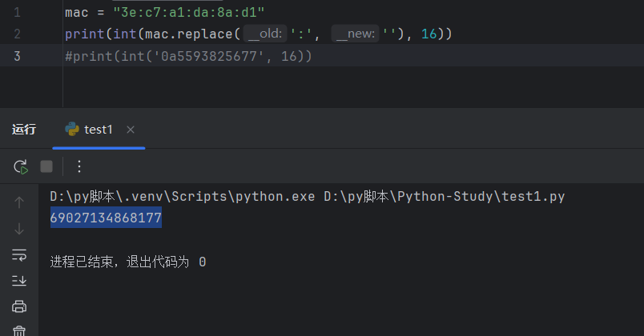644x336 pixels.
Task: Click the down arrow in console sidebar
Action: [x=20, y=229]
